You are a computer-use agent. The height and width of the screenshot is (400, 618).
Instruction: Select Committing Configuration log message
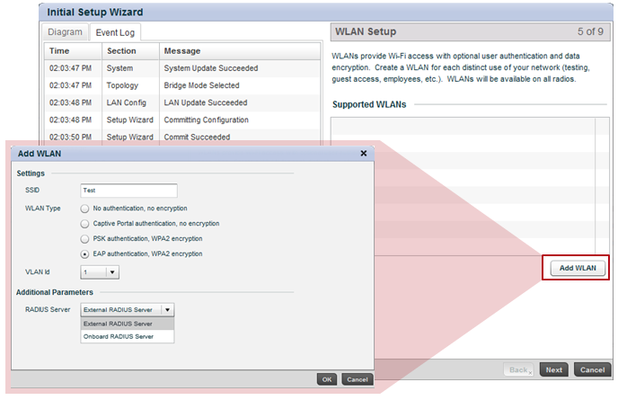tap(206, 120)
